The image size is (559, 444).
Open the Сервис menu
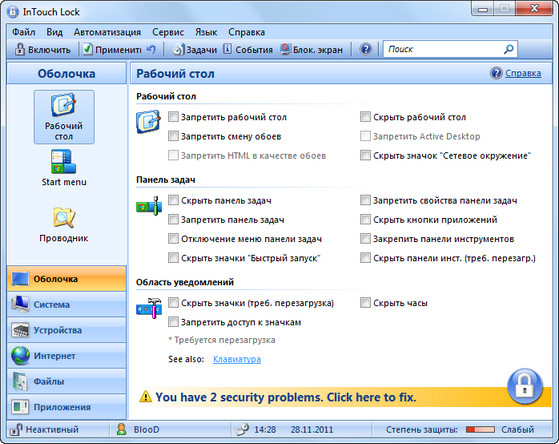168,32
